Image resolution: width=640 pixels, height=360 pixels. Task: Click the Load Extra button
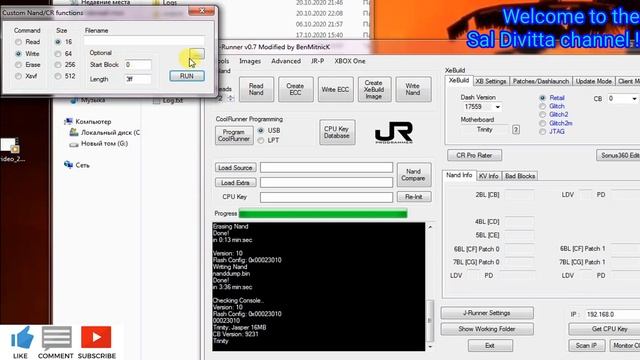coord(235,182)
